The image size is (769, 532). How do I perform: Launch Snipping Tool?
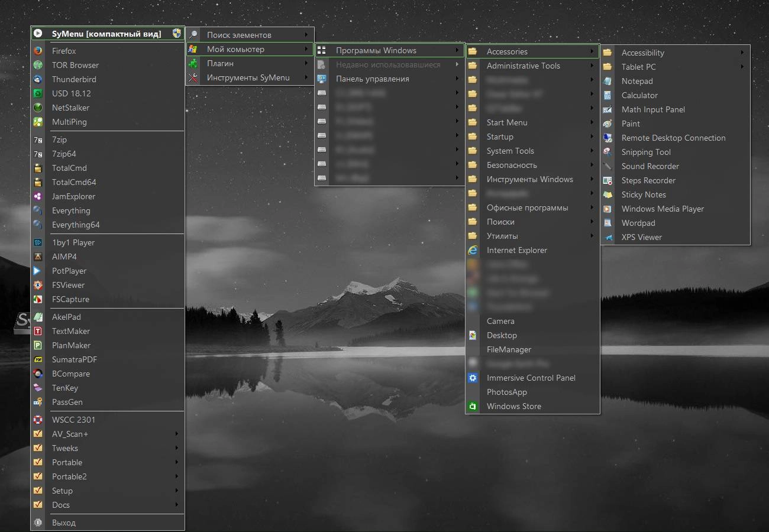(x=676, y=152)
